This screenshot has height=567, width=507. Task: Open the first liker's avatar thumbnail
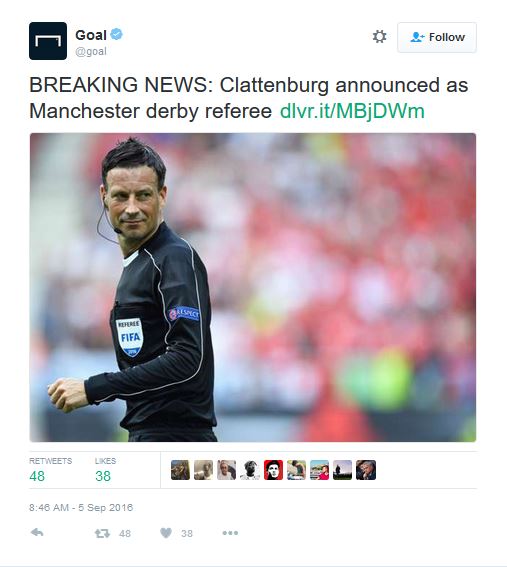coord(180,470)
